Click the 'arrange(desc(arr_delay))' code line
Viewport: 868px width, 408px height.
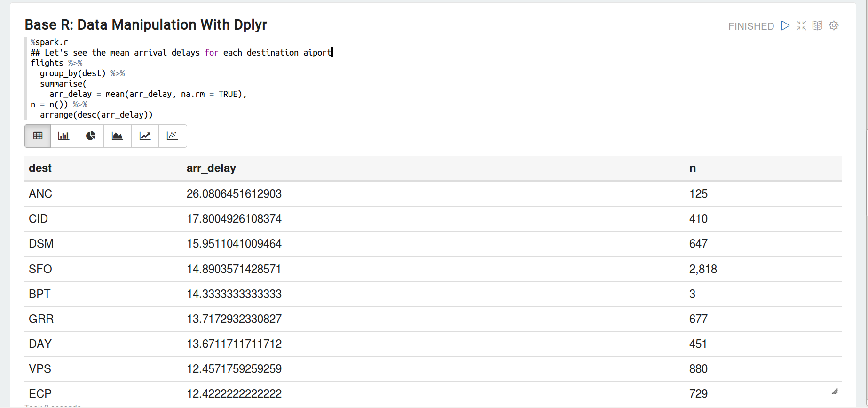[96, 114]
